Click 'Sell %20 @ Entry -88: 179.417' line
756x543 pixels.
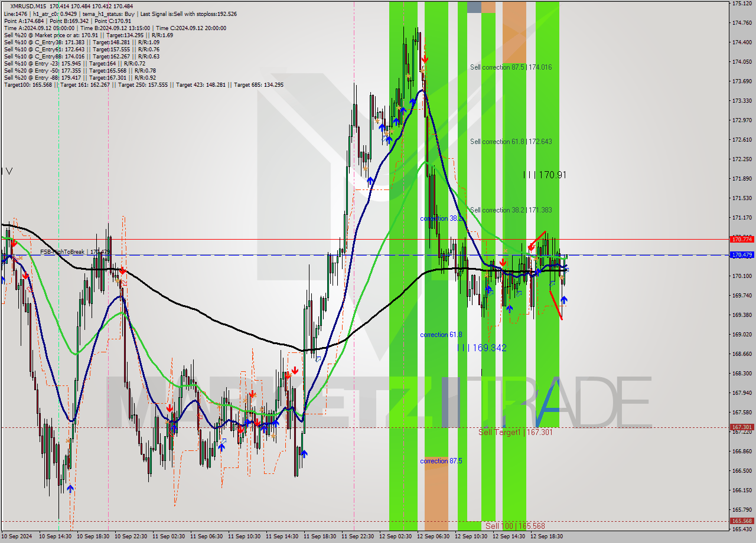point(80,77)
